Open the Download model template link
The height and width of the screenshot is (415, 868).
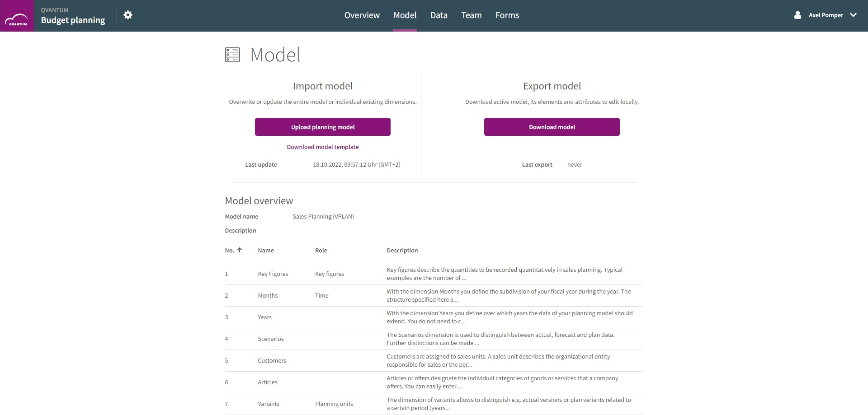tap(322, 147)
